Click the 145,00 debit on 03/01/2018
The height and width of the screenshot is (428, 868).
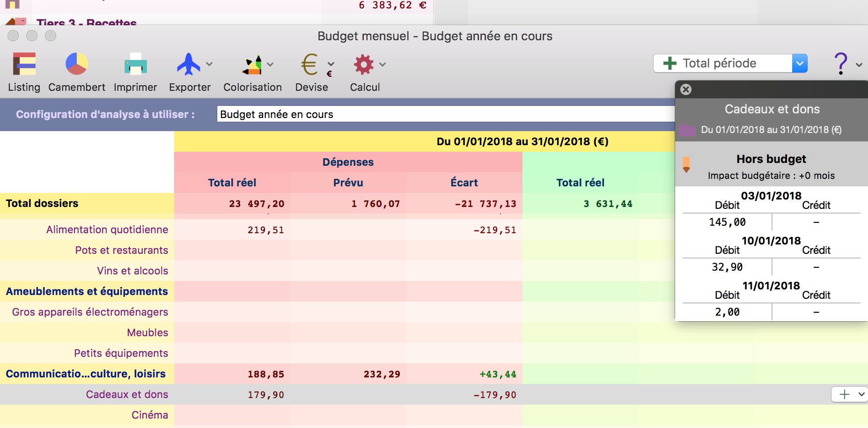[x=727, y=222]
